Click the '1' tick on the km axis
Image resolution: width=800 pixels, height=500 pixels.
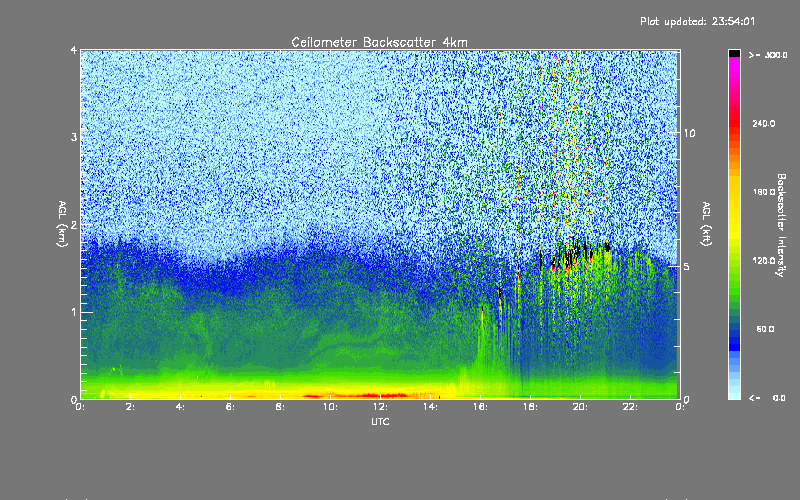[74, 312]
